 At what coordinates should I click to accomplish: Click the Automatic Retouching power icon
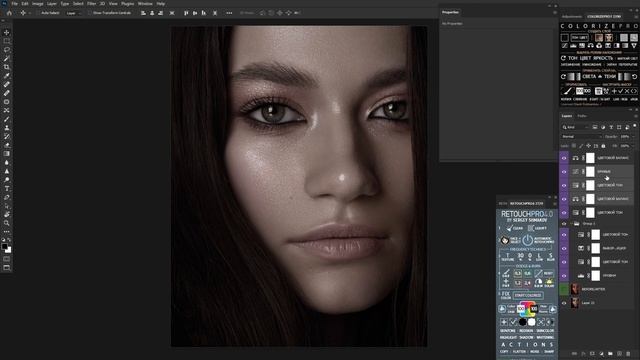coord(528,240)
